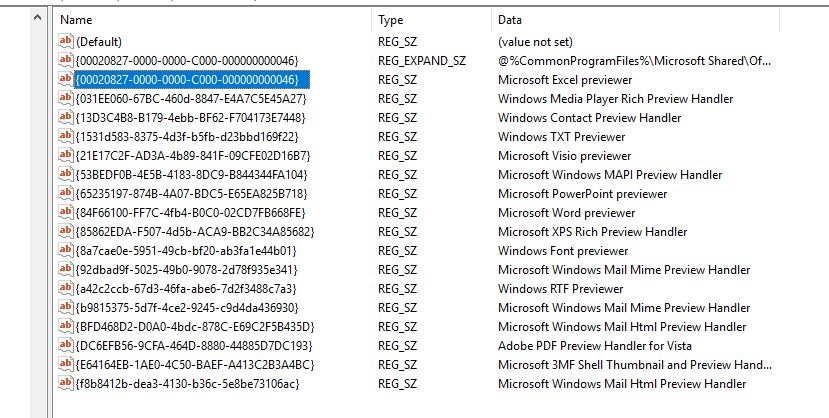
Task: Select the {DC6EFB56-9CFA-464D-8880-44885D7DC193} value name
Action: [x=194, y=345]
